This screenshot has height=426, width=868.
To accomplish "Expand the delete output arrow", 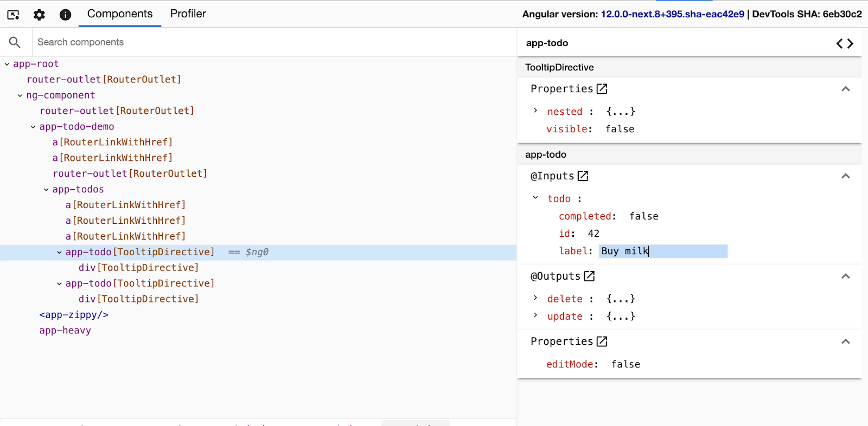I will point(535,298).
